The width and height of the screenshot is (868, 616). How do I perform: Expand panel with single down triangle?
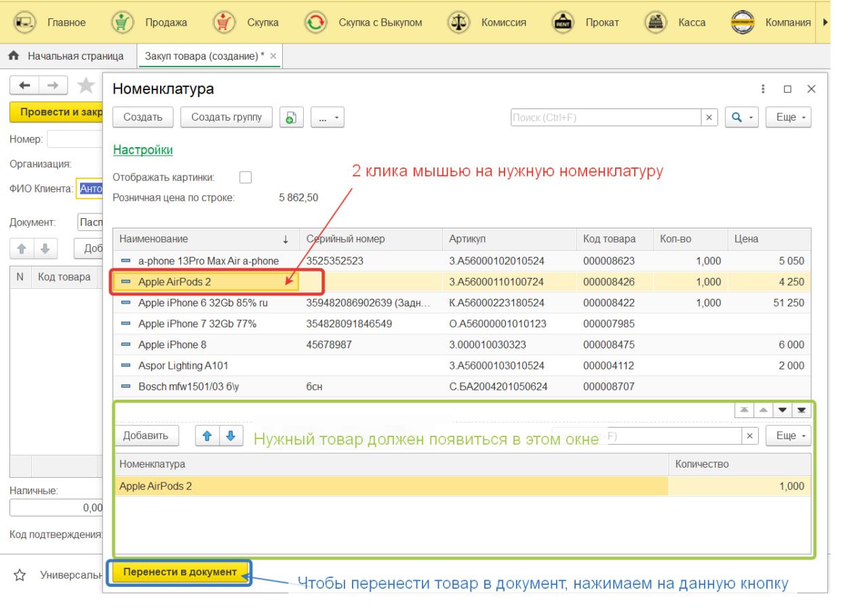(x=783, y=411)
